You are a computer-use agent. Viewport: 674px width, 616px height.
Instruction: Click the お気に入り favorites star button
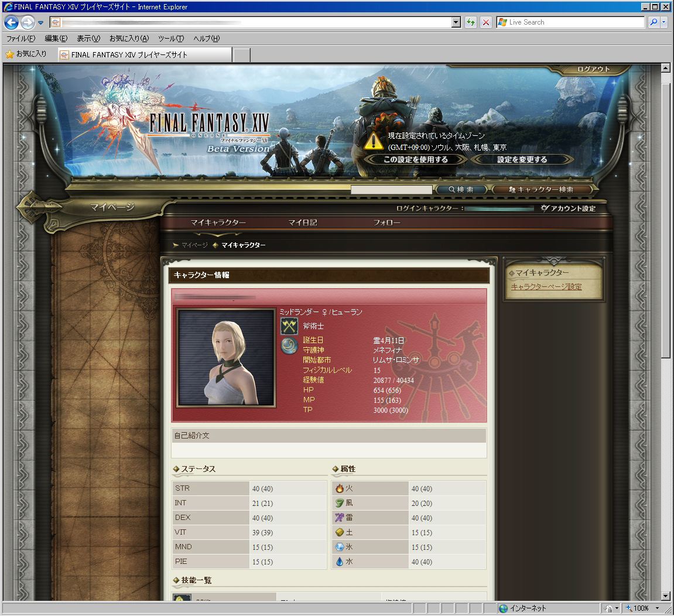click(x=26, y=54)
